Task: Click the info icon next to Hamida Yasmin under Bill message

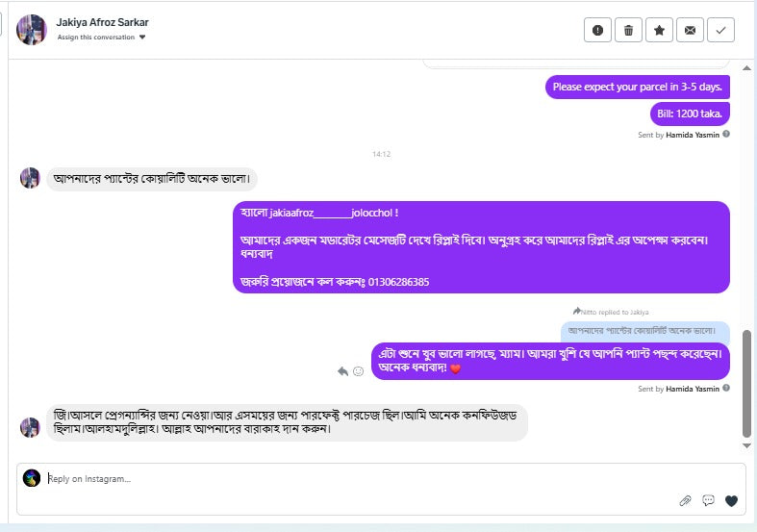Action: 726,135
